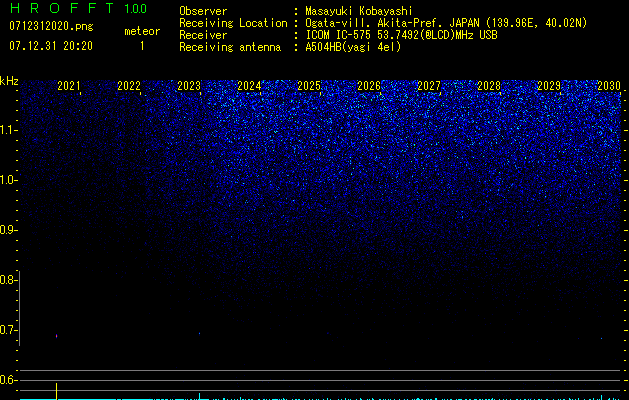Click the 2026 time marker

369,86
